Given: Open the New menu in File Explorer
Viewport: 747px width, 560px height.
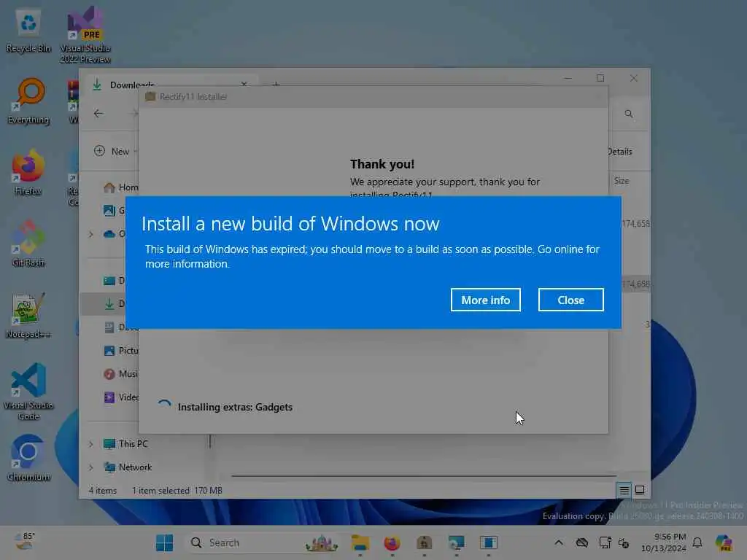Looking at the screenshot, I should point(115,151).
